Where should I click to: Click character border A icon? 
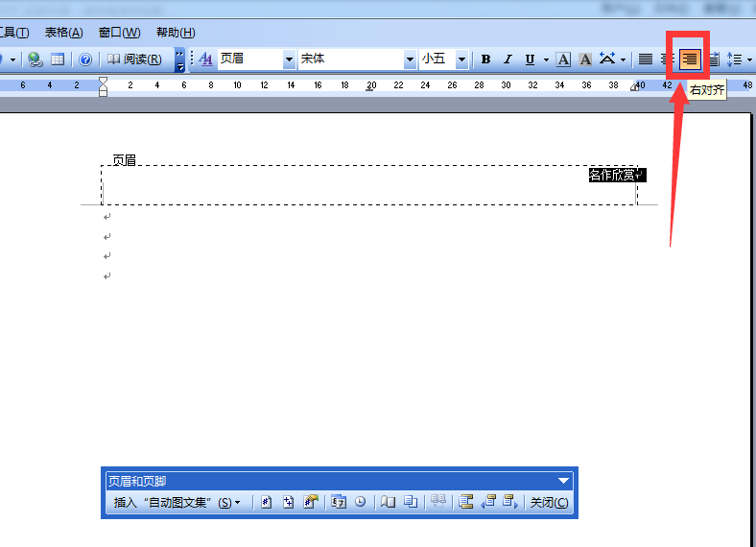point(562,59)
